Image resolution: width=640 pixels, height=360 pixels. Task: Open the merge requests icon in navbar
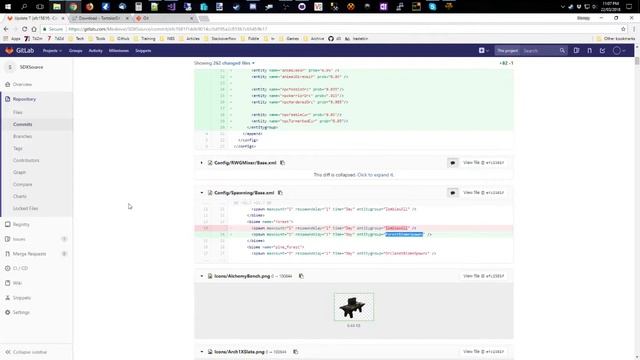(589, 51)
